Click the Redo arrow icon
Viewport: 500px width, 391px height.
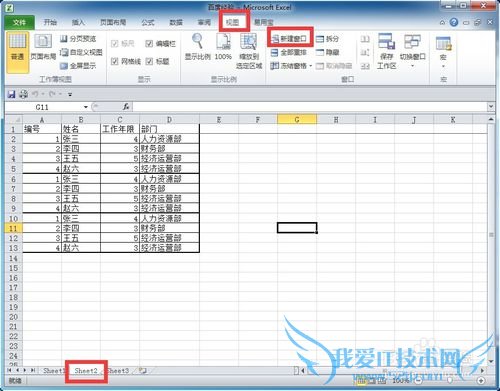point(52,94)
